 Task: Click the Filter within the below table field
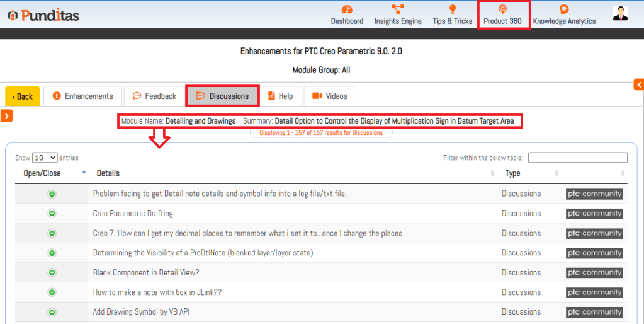(x=577, y=158)
